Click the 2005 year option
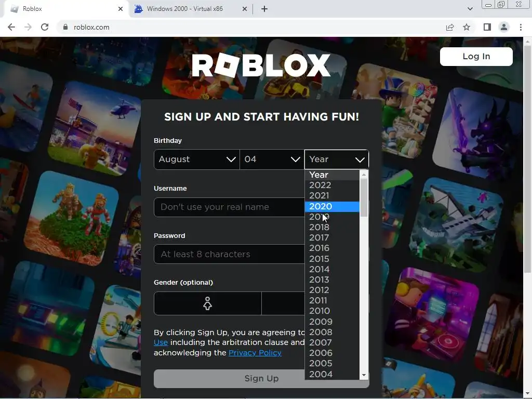Viewport: 532px width, 399px height. [x=332, y=363]
